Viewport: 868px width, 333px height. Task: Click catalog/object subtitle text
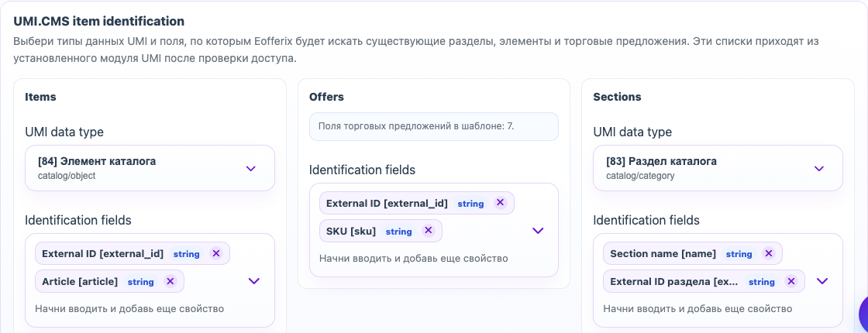(x=67, y=176)
